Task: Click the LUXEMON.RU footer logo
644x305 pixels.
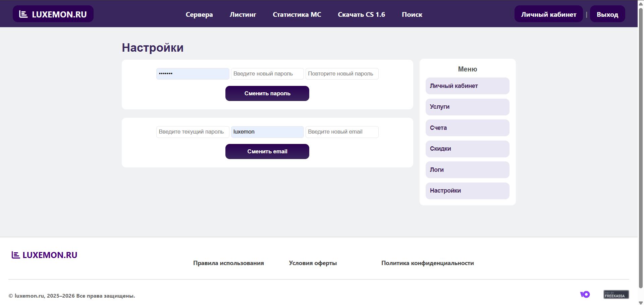Action: [45, 255]
